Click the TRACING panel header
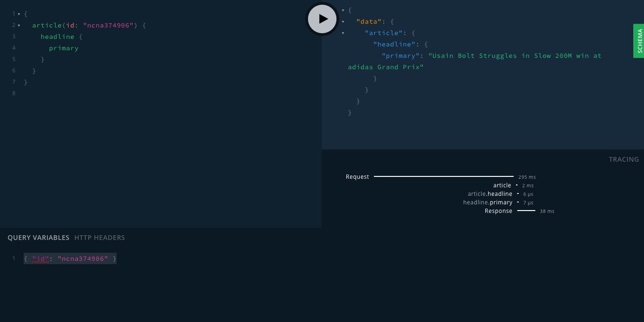The image size is (644, 322). [x=624, y=159]
